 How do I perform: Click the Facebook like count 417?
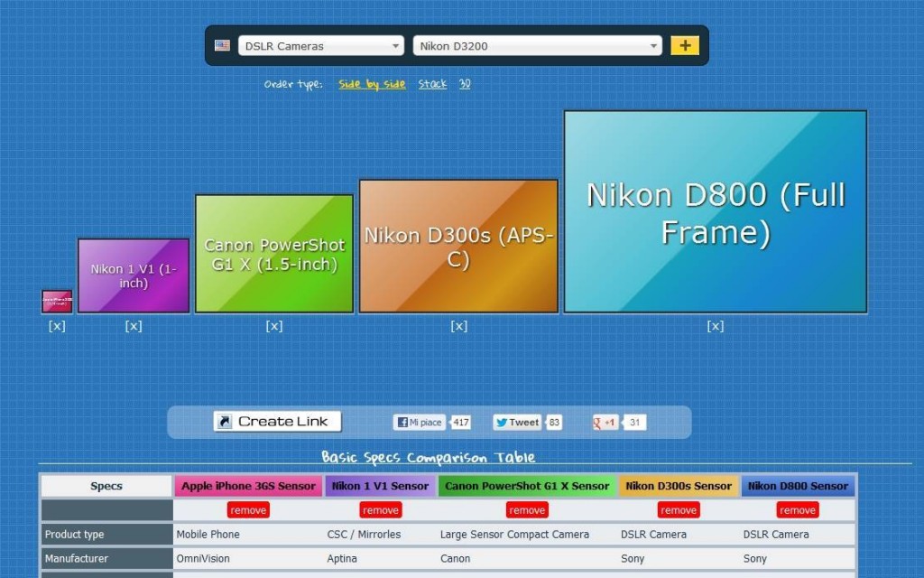(x=461, y=423)
